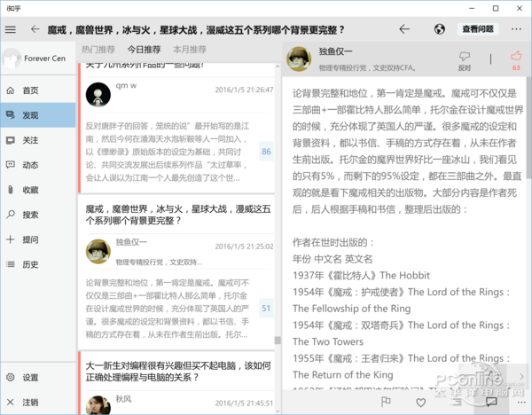Go to 首页 in the sidebar

pyautogui.click(x=38, y=90)
